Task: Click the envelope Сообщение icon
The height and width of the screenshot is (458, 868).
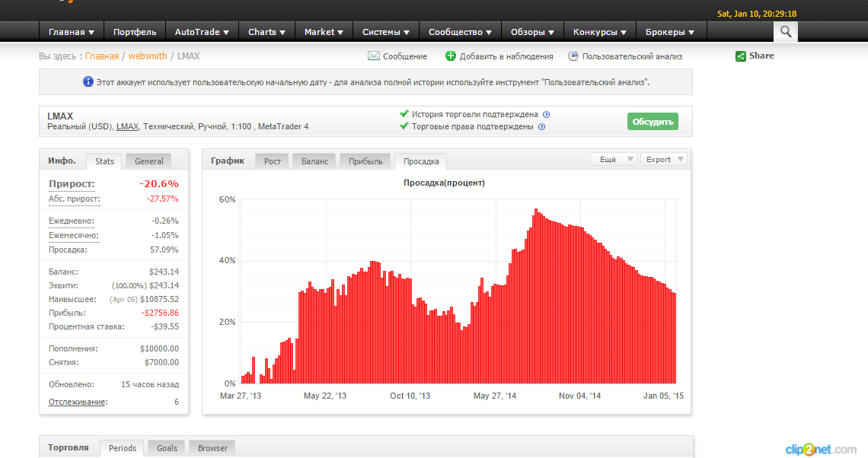Action: (374, 56)
